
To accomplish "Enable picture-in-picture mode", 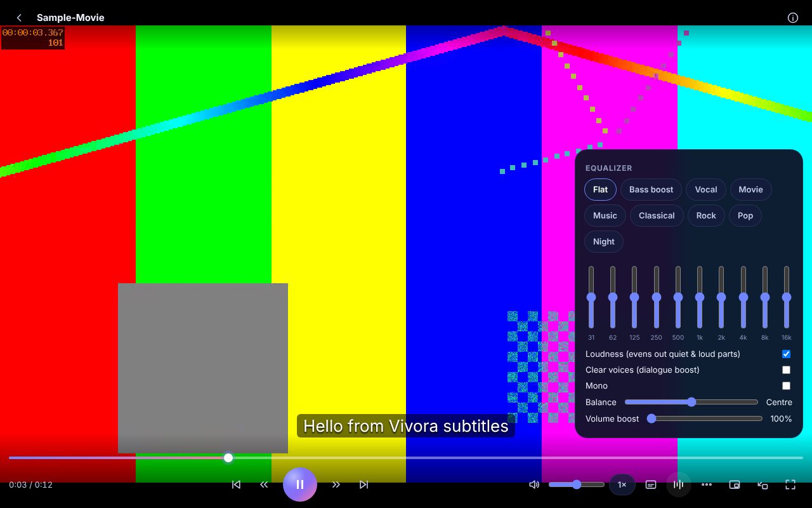I will point(735,485).
